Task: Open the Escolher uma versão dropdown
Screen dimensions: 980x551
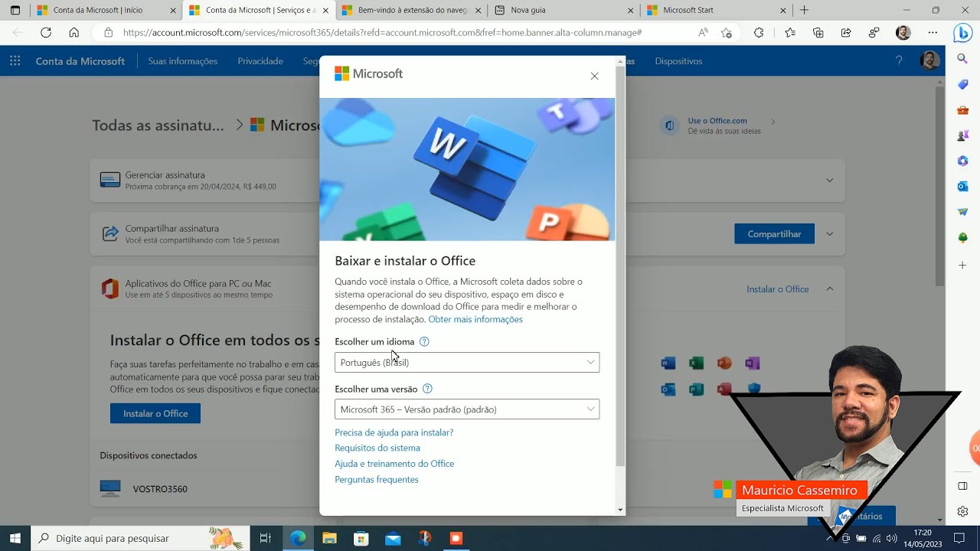Action: click(x=467, y=409)
